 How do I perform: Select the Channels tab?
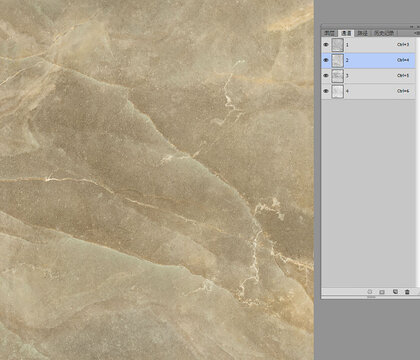click(x=346, y=33)
